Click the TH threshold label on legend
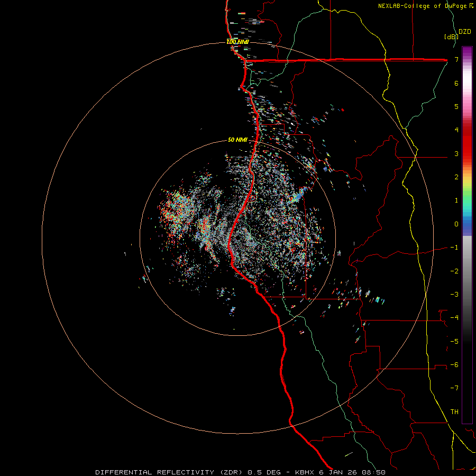The image size is (476, 476). 454,411
